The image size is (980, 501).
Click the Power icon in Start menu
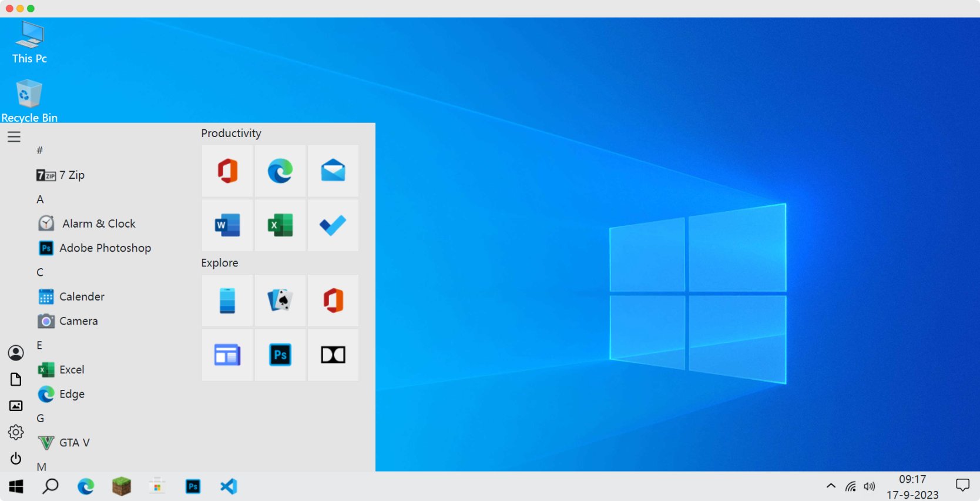pos(16,459)
